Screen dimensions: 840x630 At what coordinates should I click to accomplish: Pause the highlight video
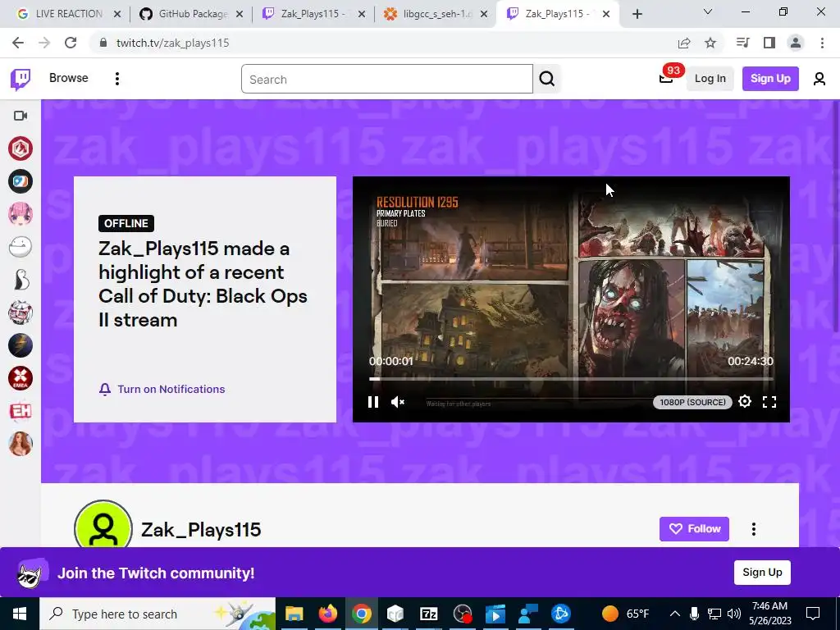tap(373, 402)
